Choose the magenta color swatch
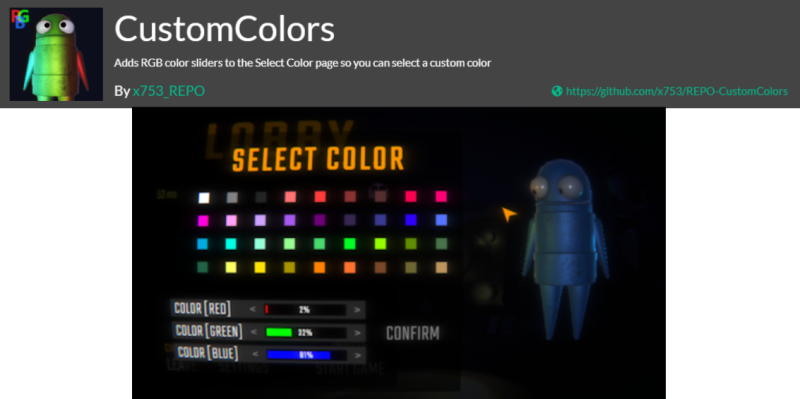Viewport: 800px width, 399px height. pos(203,221)
